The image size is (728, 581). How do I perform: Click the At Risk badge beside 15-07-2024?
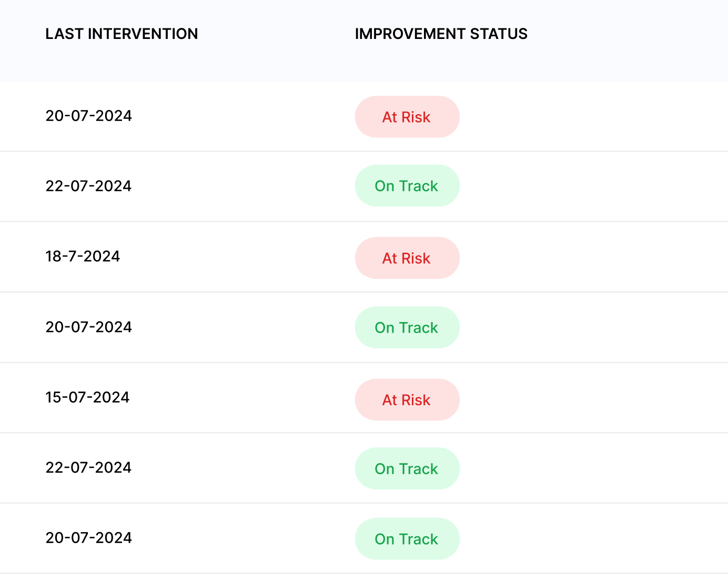(x=407, y=400)
